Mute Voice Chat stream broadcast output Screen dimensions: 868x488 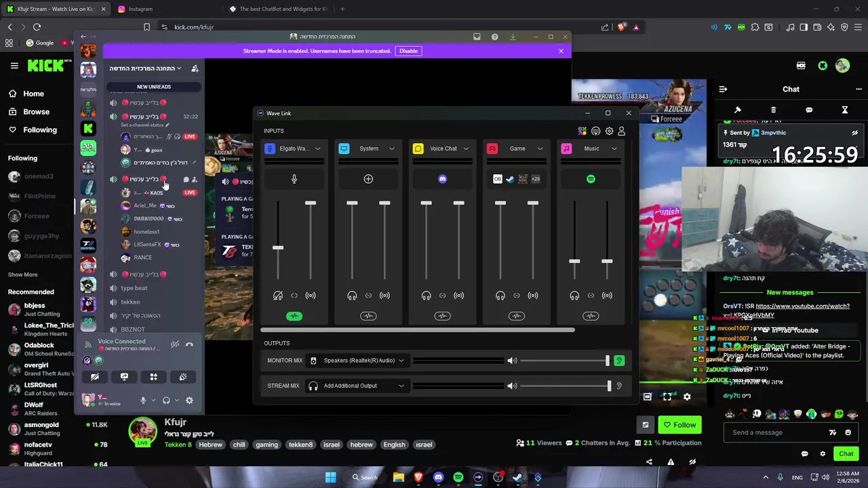pyautogui.click(x=459, y=296)
